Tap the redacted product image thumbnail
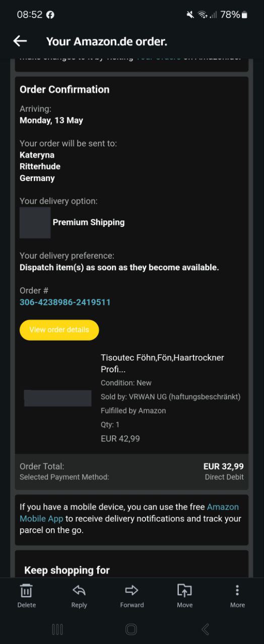The image size is (264, 644). point(58,398)
